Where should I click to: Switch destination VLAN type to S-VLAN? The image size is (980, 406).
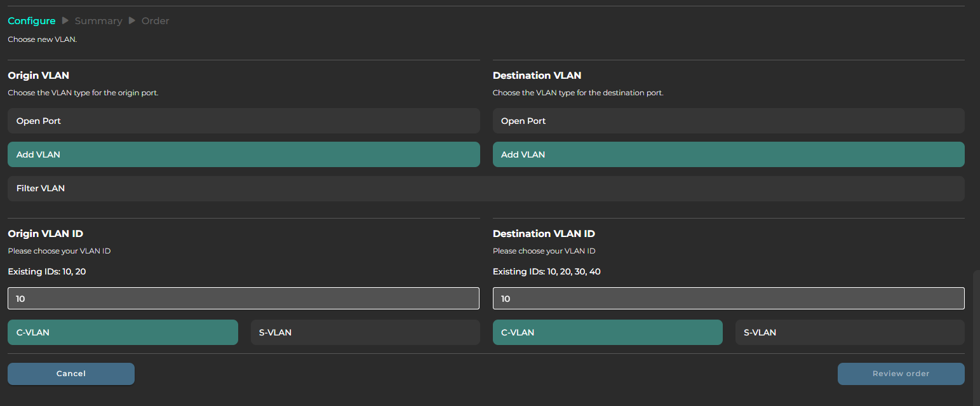[x=850, y=332]
